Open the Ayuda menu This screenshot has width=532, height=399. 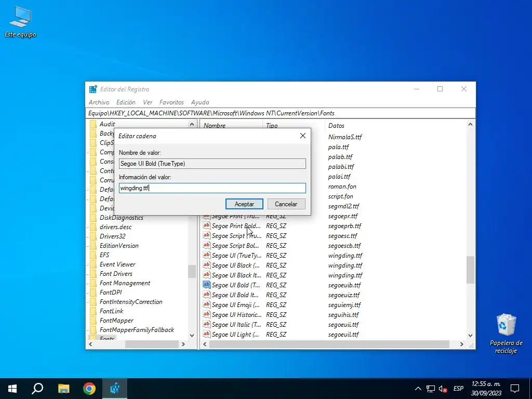200,102
